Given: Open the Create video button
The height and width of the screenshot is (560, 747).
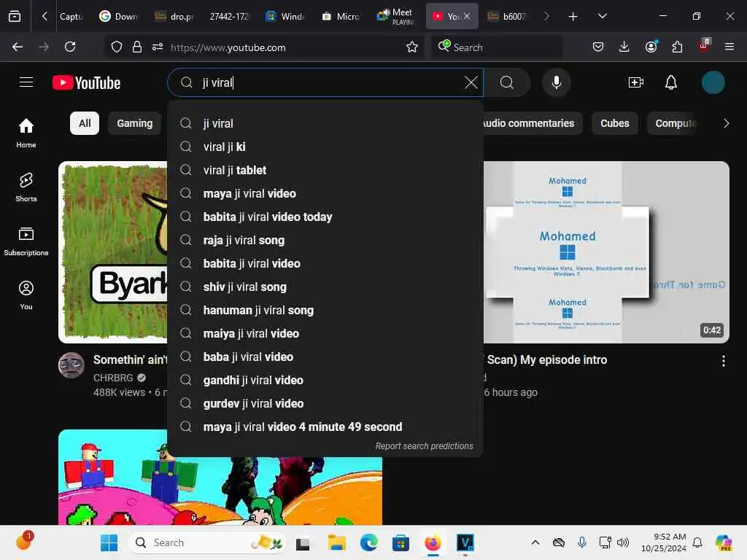Looking at the screenshot, I should 636,82.
